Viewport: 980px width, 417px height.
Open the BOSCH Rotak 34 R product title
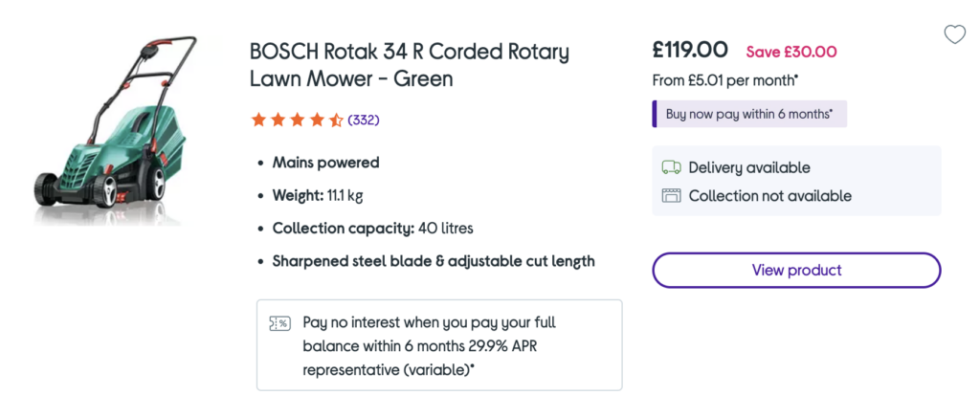[x=409, y=65]
